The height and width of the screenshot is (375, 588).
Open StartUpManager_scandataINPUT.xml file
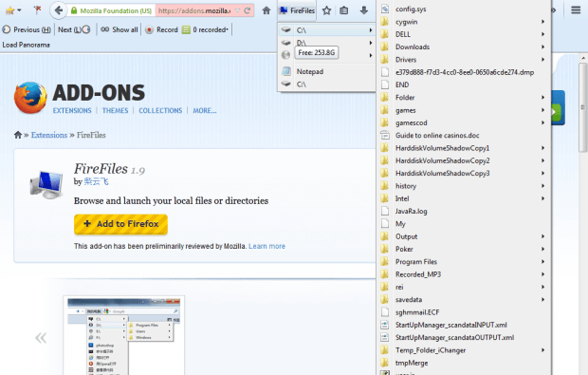pyautogui.click(x=464, y=325)
